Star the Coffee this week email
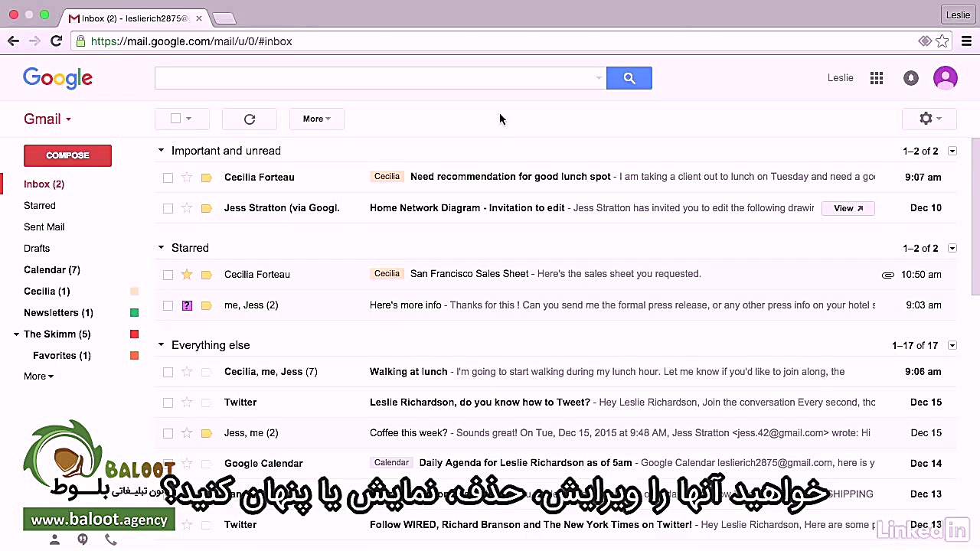 (187, 433)
